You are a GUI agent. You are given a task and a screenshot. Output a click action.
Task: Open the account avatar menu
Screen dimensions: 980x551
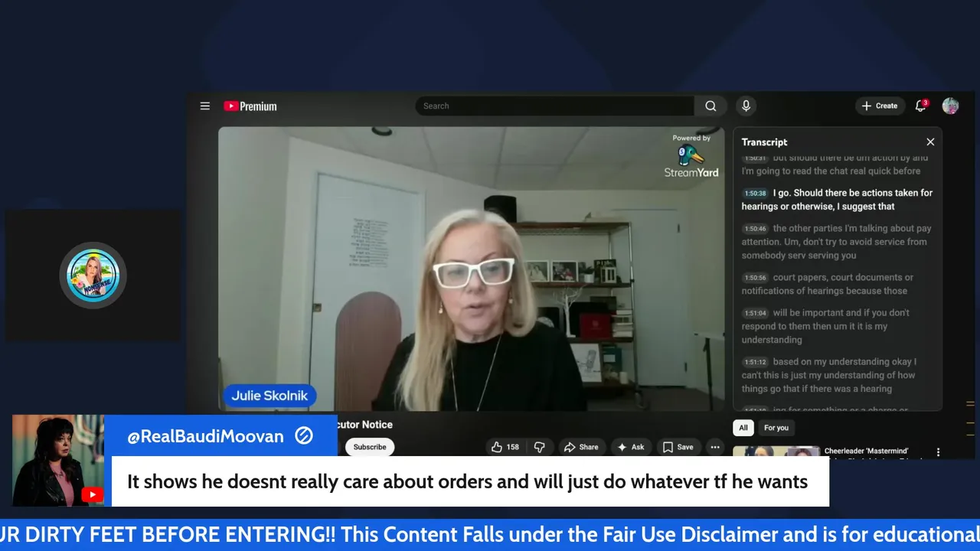coord(950,106)
